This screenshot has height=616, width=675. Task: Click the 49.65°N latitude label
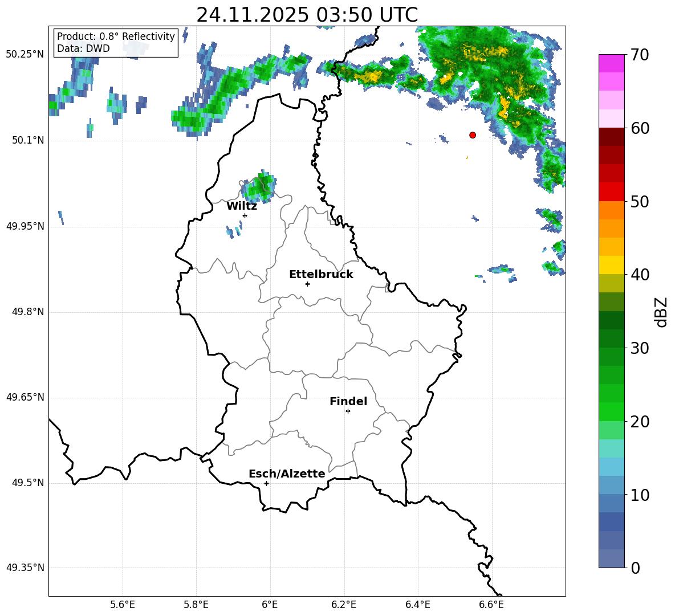25,397
